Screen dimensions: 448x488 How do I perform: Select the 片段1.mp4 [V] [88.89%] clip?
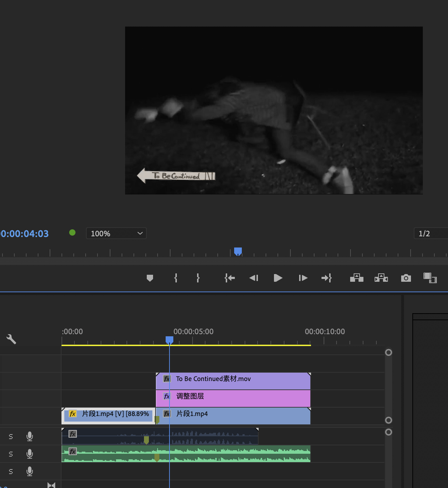(108, 416)
